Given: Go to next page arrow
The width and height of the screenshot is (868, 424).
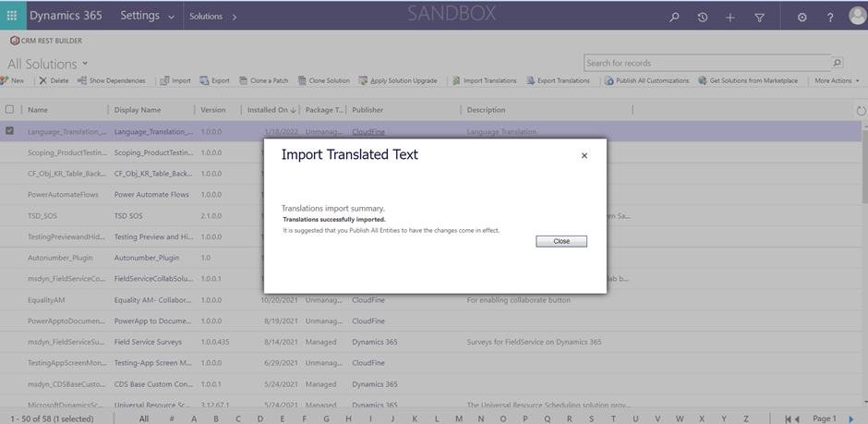Looking at the screenshot, I should [851, 419].
